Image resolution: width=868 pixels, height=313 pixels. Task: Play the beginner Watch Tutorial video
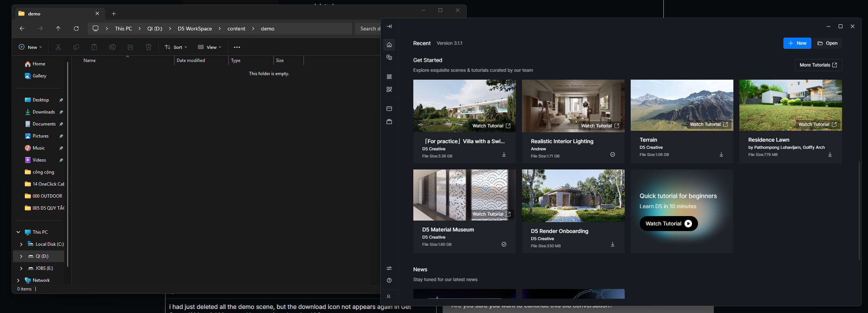pyautogui.click(x=669, y=224)
